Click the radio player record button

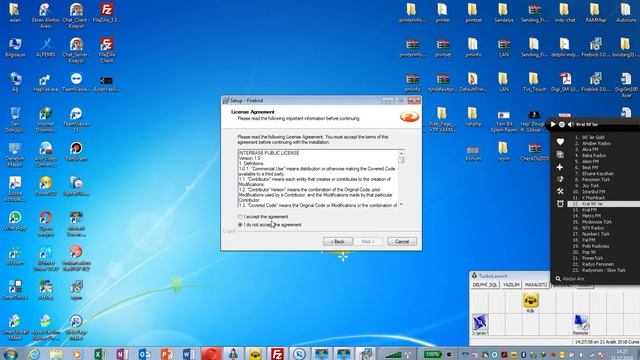point(562,124)
